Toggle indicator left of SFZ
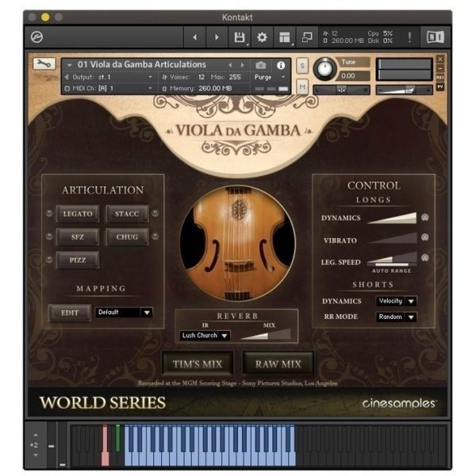The image size is (476, 476). click(x=49, y=236)
